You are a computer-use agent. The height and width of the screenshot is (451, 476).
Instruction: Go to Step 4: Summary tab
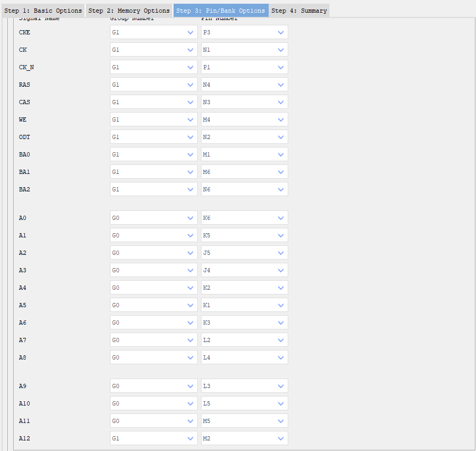tap(299, 11)
